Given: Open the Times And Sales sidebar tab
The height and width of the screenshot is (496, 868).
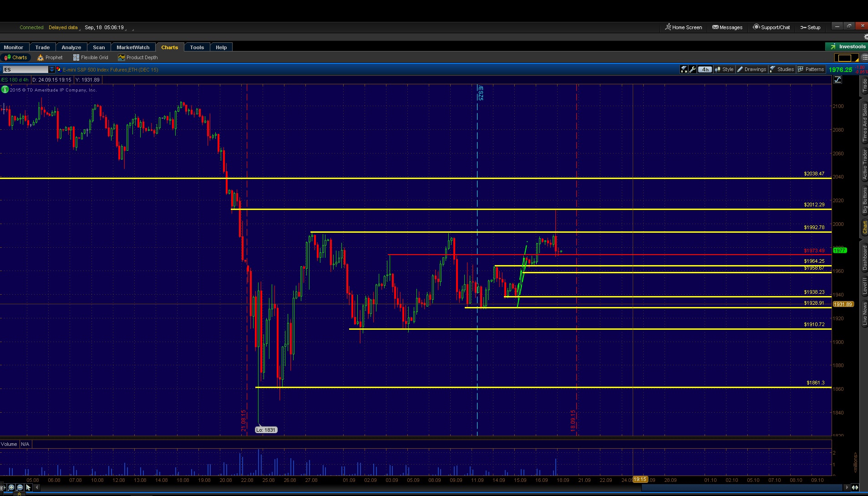Looking at the screenshot, I should 864,123.
